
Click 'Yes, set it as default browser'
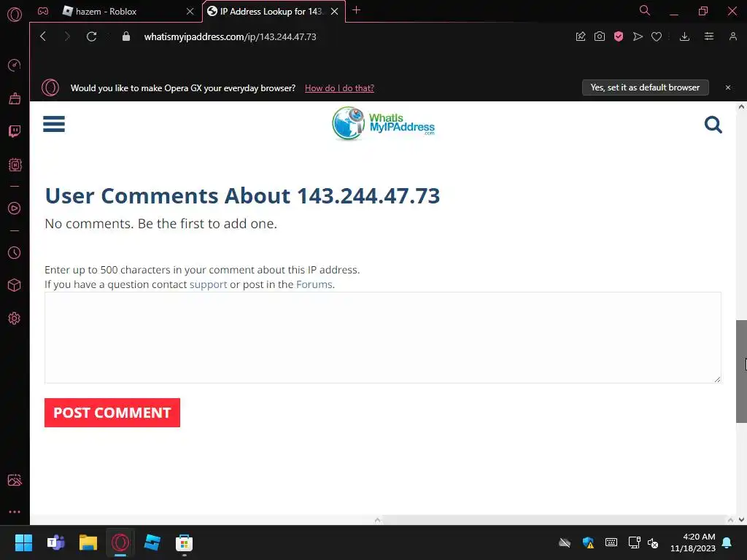(645, 87)
